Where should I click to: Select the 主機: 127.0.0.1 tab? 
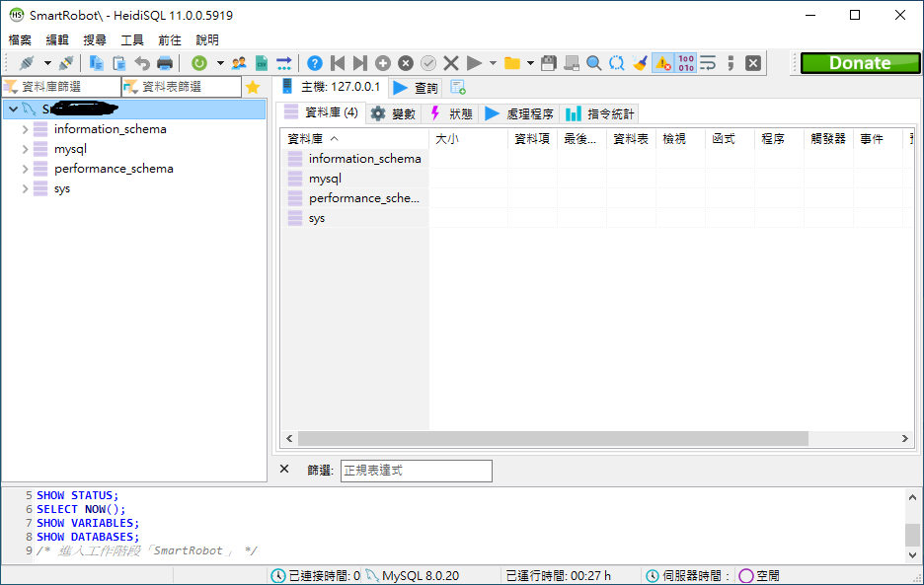pyautogui.click(x=331, y=87)
